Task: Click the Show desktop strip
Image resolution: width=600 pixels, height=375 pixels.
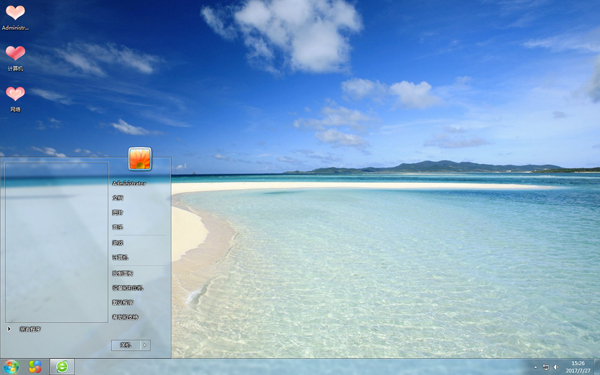Action: tap(597, 367)
